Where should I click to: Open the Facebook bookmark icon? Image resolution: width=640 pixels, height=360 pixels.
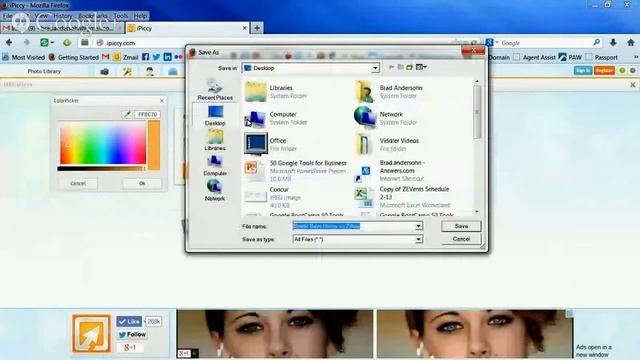[x=145, y=57]
